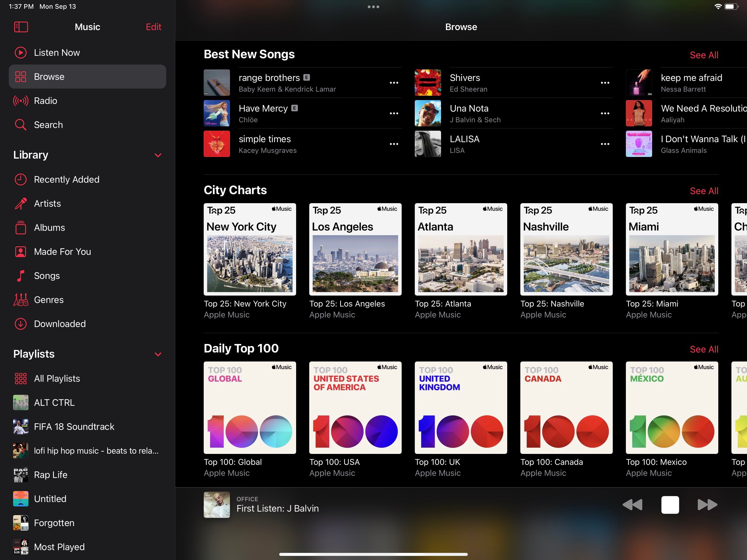This screenshot has height=560, width=747.
Task: Select the Search sidebar icon
Action: click(x=21, y=125)
